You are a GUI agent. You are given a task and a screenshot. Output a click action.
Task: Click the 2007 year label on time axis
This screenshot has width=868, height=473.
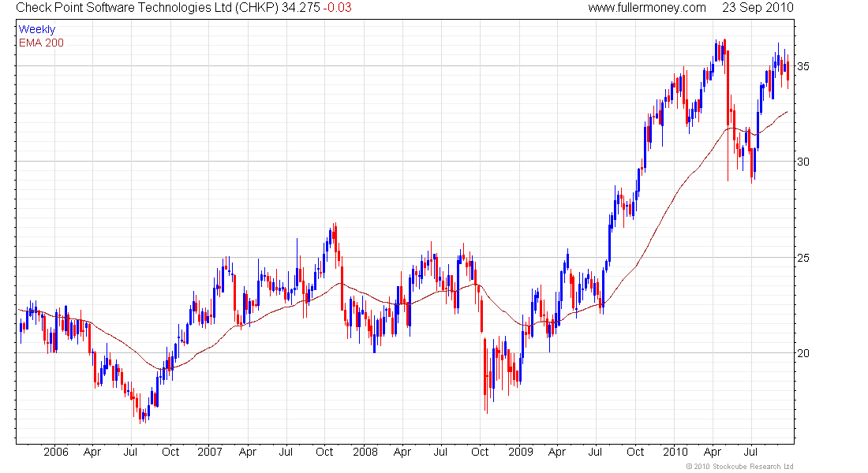pyautogui.click(x=210, y=452)
